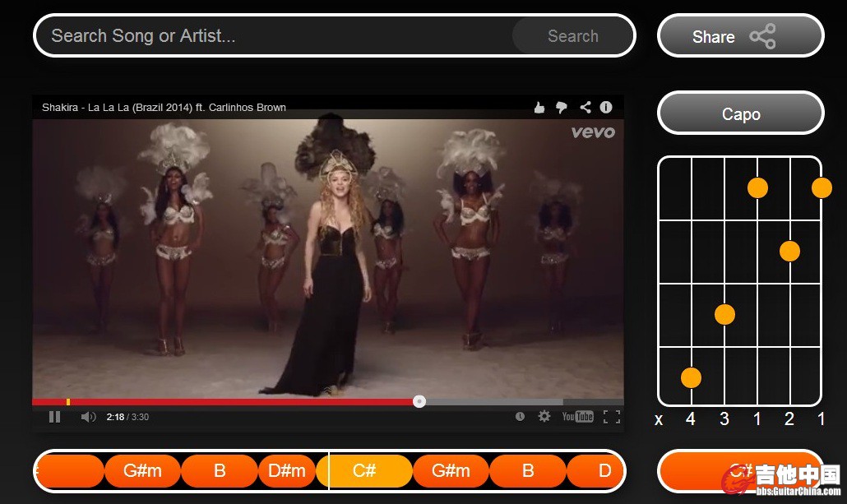Click the music video frame
The width and height of the screenshot is (847, 504).
pyautogui.click(x=328, y=258)
